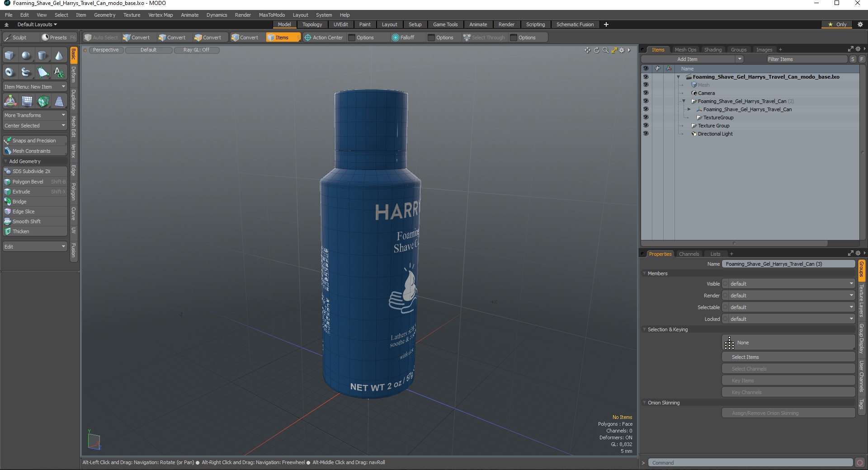Viewport: 868px width, 470px height.
Task: Open viewport settings gear icon
Action: (622, 50)
